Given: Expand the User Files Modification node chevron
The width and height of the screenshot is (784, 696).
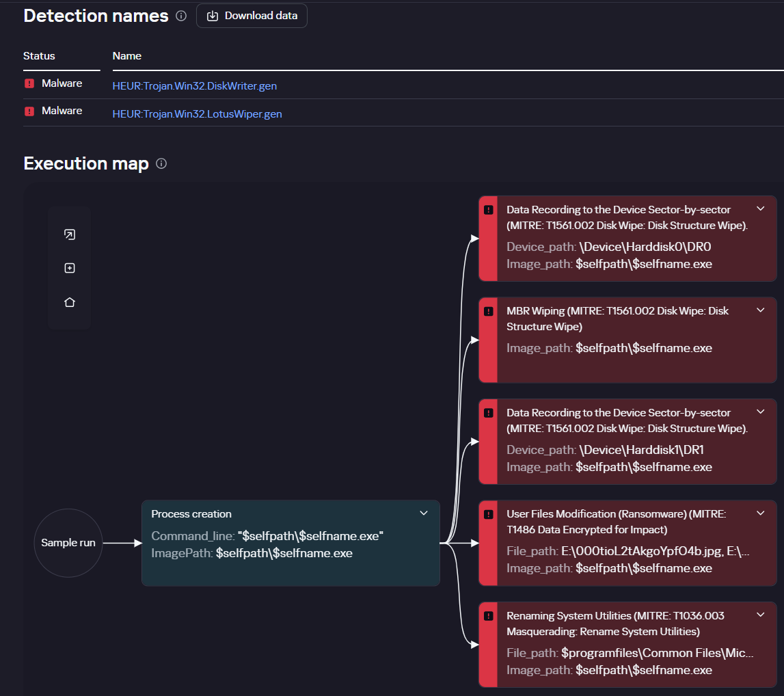Looking at the screenshot, I should (761, 513).
